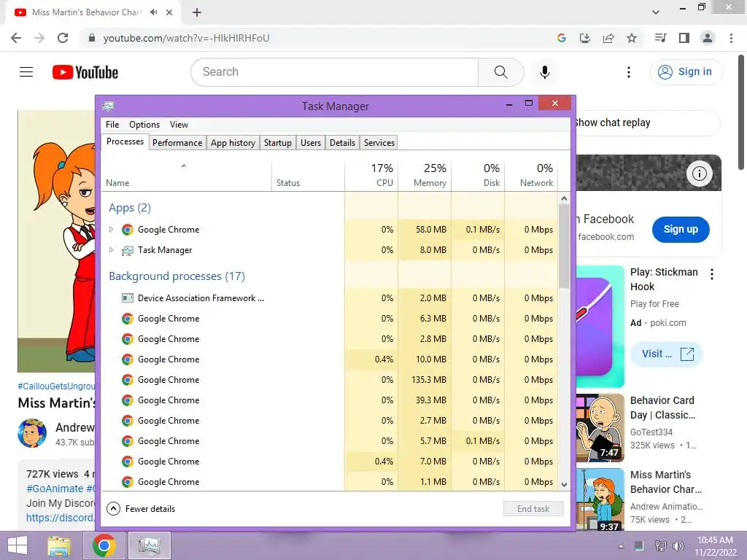Screen dimensions: 747x560
Task: Switch to Chrome in the taskbar
Action: (x=104, y=545)
